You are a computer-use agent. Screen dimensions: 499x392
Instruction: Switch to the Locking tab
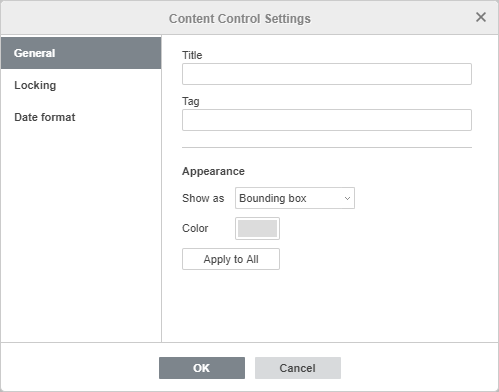point(81,85)
